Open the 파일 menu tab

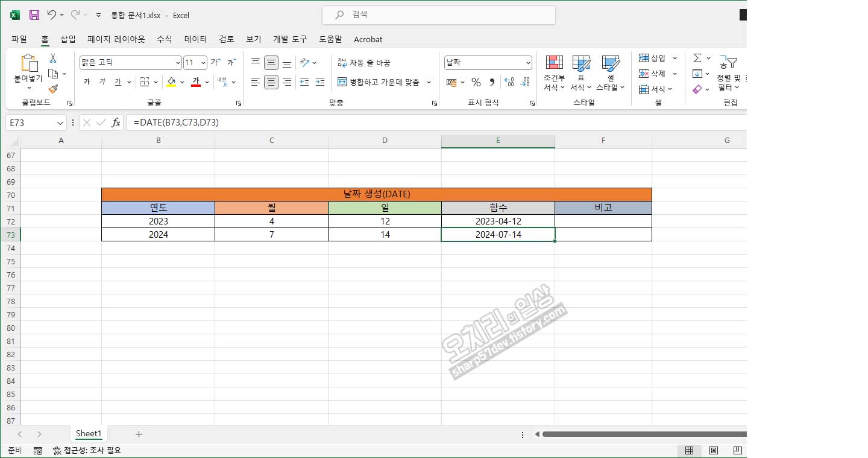[19, 39]
